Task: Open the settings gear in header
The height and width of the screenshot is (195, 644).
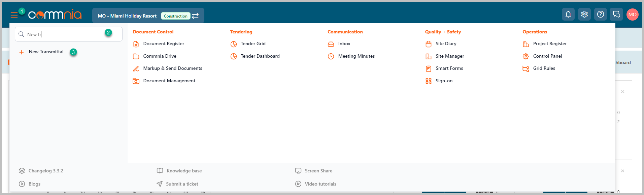Action: point(584,14)
